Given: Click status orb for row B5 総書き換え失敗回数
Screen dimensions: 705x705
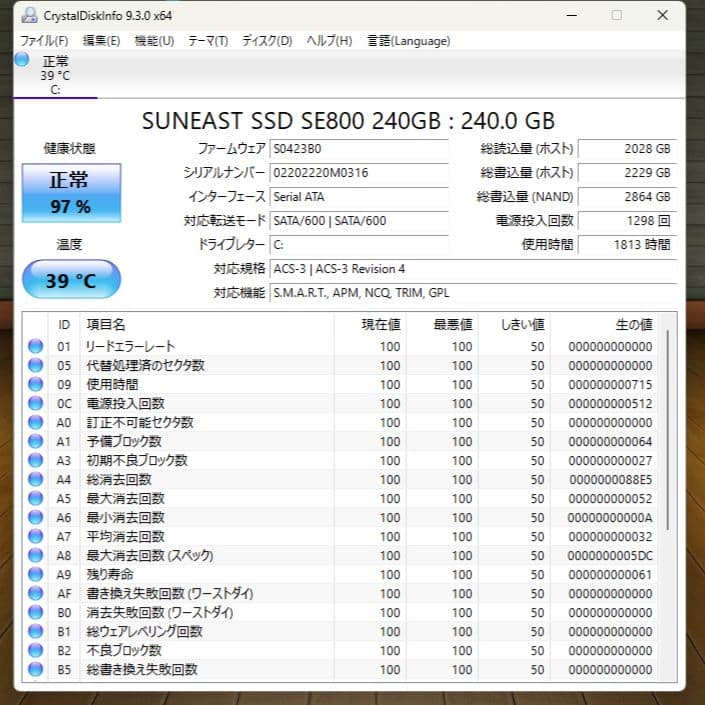Looking at the screenshot, I should coord(36,669).
